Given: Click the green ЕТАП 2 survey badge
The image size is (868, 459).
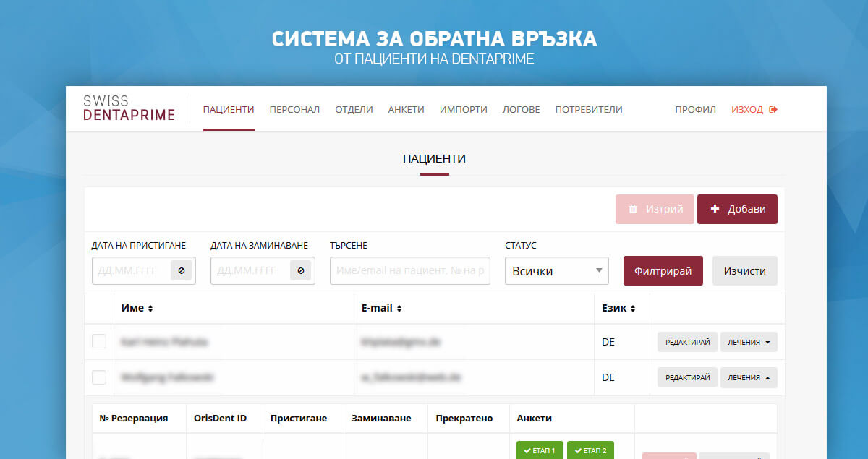Looking at the screenshot, I should coord(590,450).
